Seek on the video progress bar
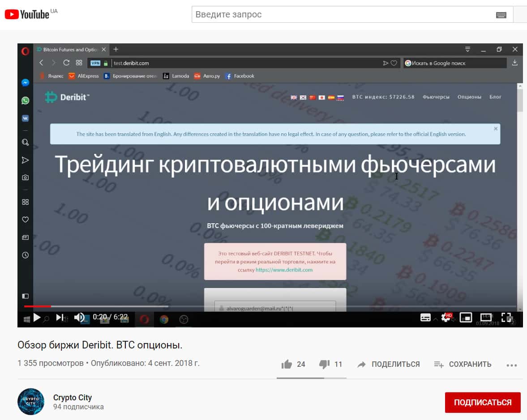The height and width of the screenshot is (420, 527). tap(270, 306)
